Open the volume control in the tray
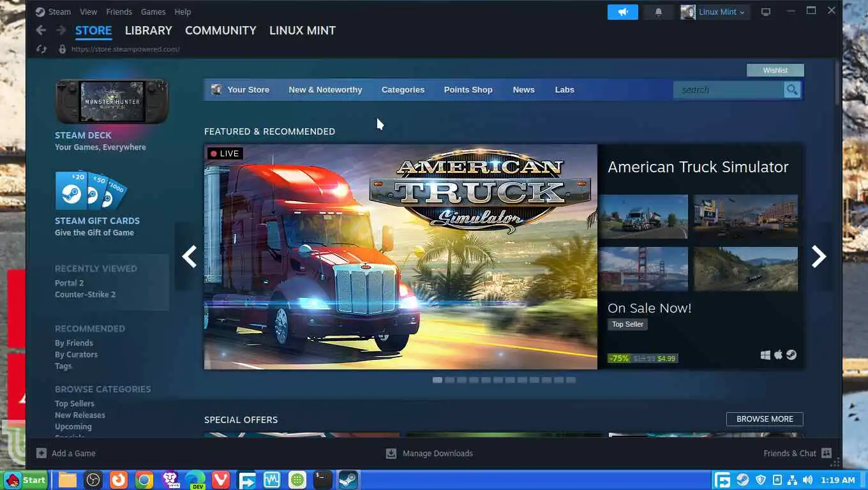 click(807, 480)
